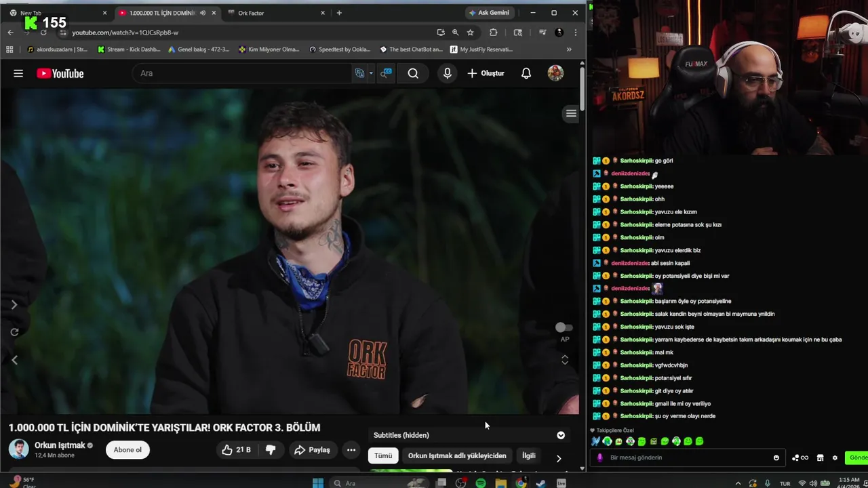Click the browser address bar URL
Screen dimensions: 868x488
click(x=125, y=33)
